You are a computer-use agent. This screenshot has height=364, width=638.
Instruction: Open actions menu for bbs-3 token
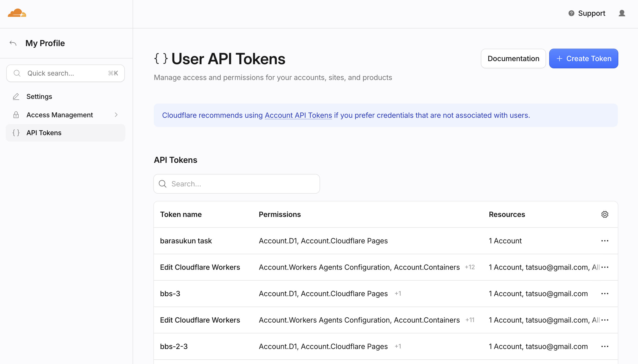click(605, 294)
